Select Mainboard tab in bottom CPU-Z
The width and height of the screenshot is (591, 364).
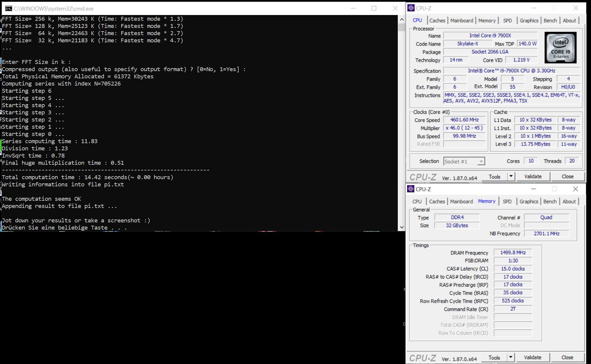click(x=461, y=201)
